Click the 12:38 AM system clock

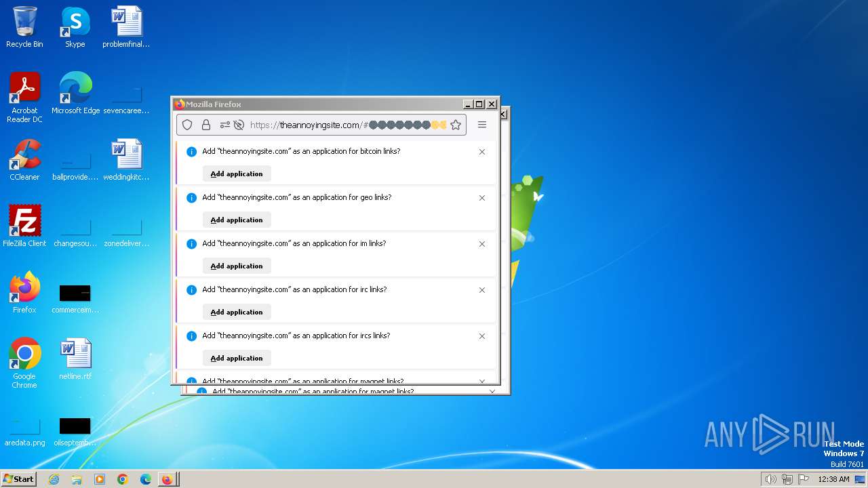pos(833,479)
